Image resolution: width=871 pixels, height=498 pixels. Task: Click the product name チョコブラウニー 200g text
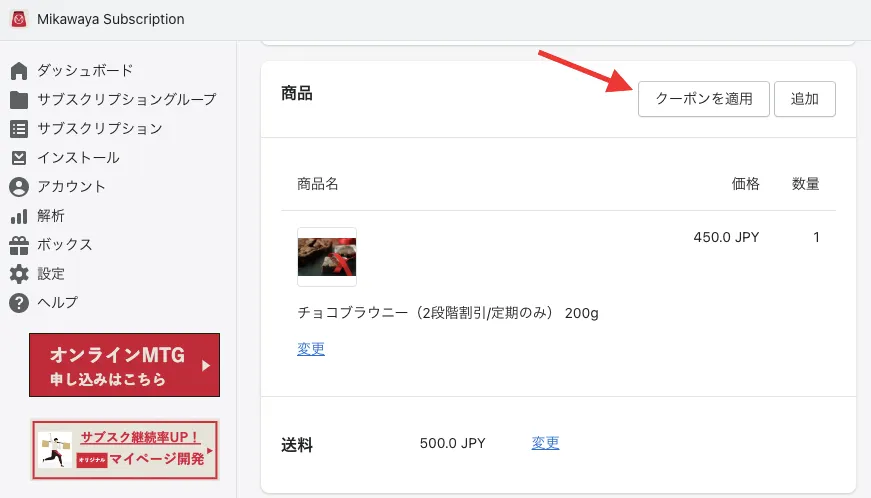pos(448,313)
